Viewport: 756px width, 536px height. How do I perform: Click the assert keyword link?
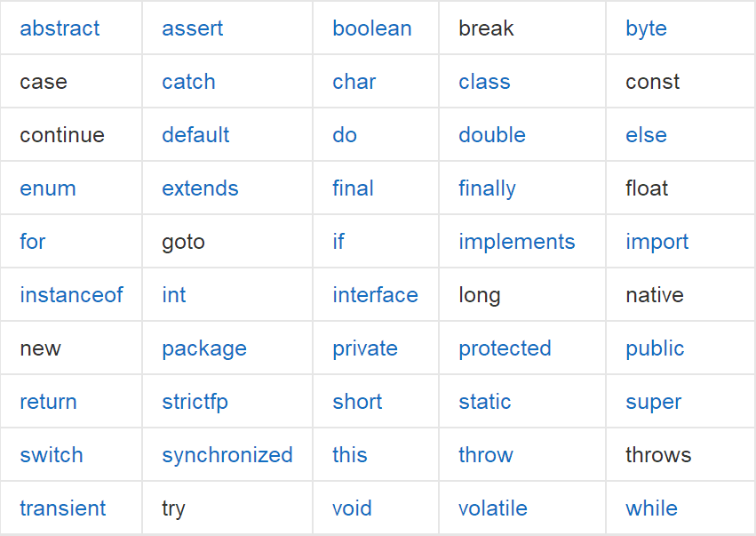pos(193,28)
